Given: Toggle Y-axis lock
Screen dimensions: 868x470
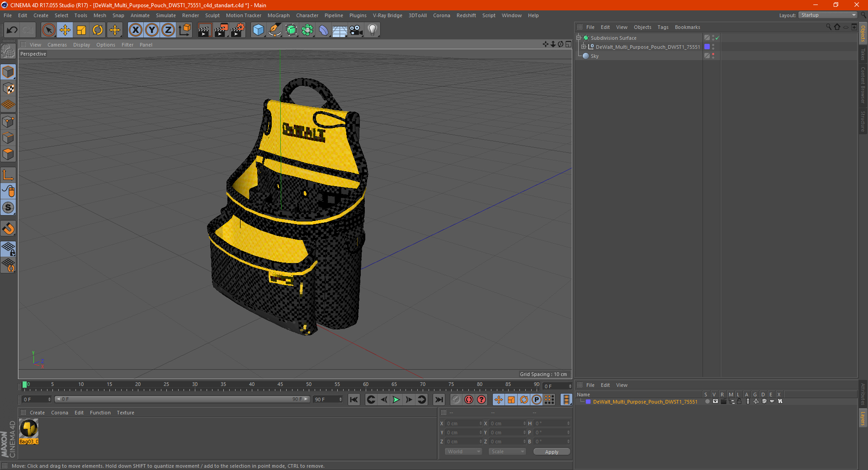Looking at the screenshot, I should click(x=152, y=30).
